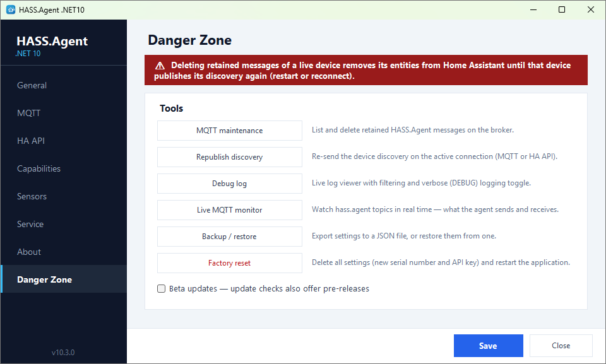
Task: Click the v10.3.0 version label
Action: click(63, 353)
